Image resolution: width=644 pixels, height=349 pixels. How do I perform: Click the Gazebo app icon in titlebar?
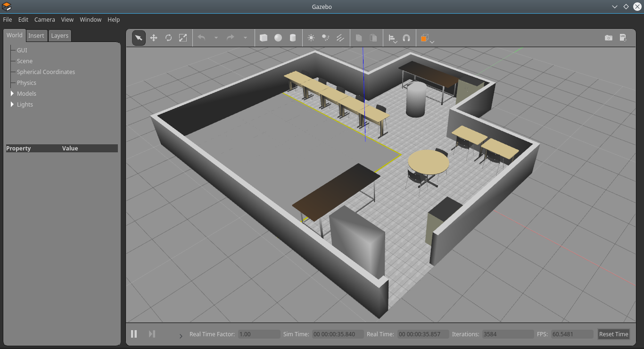tap(7, 7)
